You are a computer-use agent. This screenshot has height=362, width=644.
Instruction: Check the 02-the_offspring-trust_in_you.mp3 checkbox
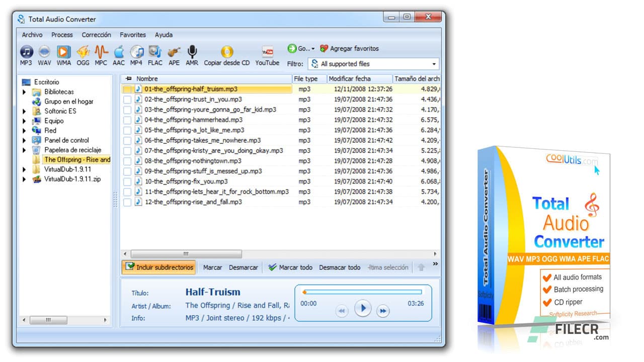tap(127, 99)
